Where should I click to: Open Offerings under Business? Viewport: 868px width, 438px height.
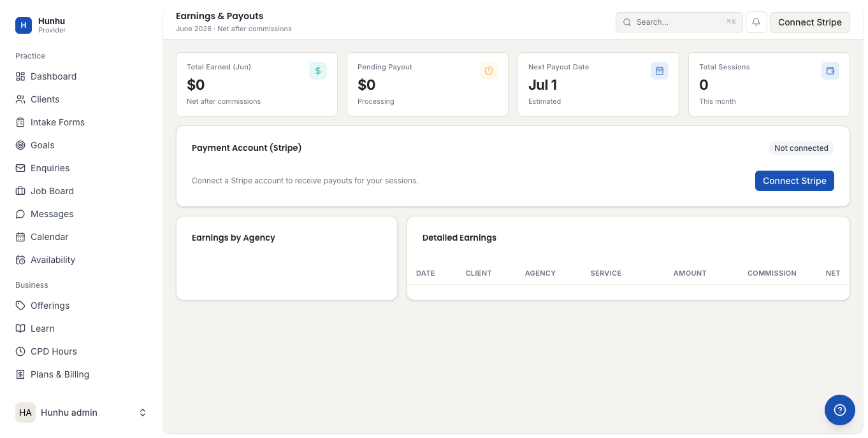[x=81, y=306]
